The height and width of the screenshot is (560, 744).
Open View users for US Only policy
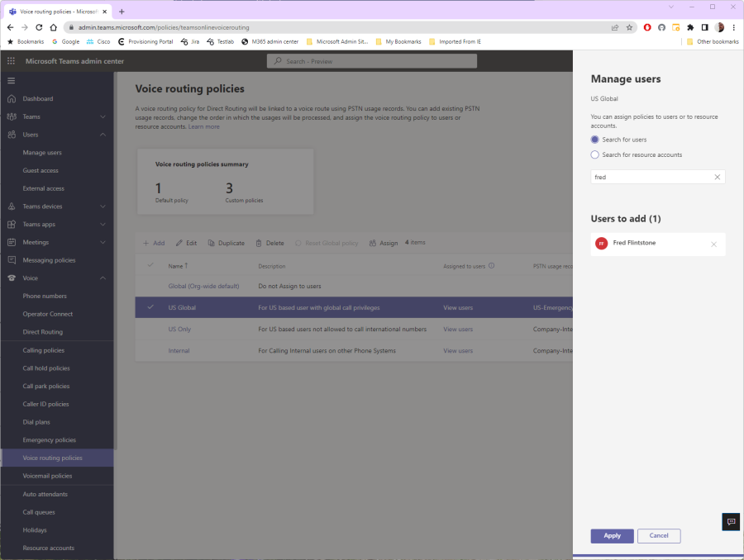458,330
